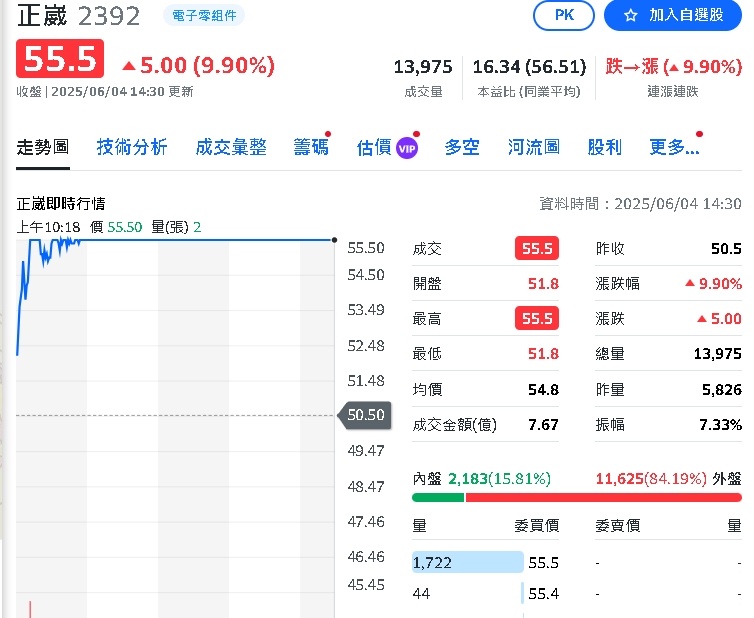Click the 成交金額(億) 7.67 value
The height and width of the screenshot is (618, 754).
pyautogui.click(x=543, y=425)
